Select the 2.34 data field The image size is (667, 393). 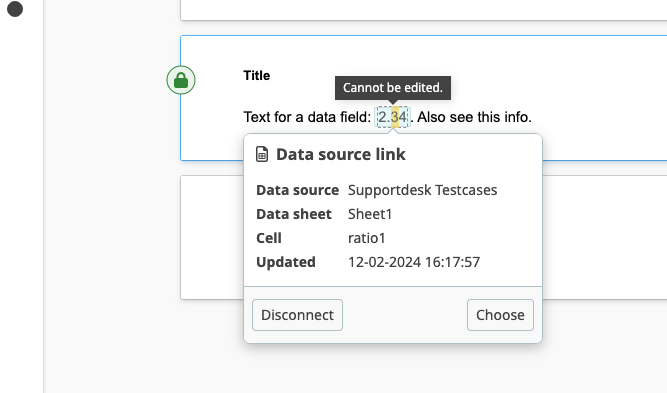point(393,117)
